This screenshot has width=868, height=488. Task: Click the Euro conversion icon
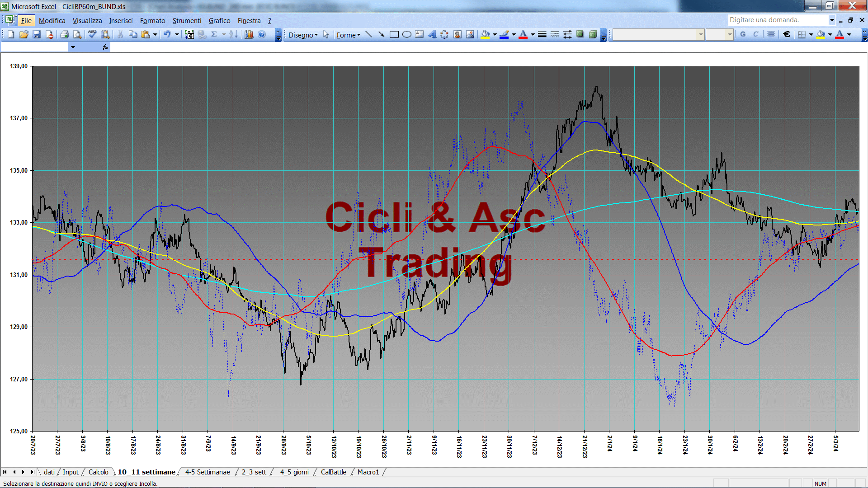[x=189, y=34]
